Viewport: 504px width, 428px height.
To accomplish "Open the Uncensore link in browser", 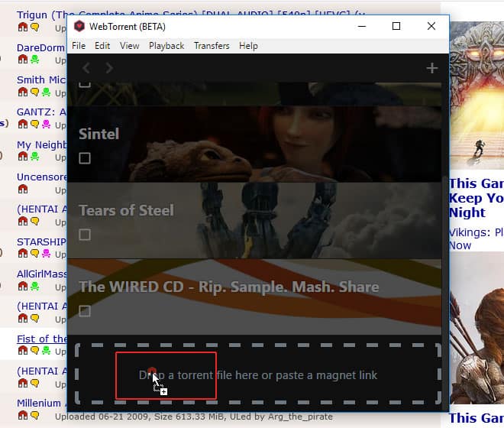I will 42,177.
